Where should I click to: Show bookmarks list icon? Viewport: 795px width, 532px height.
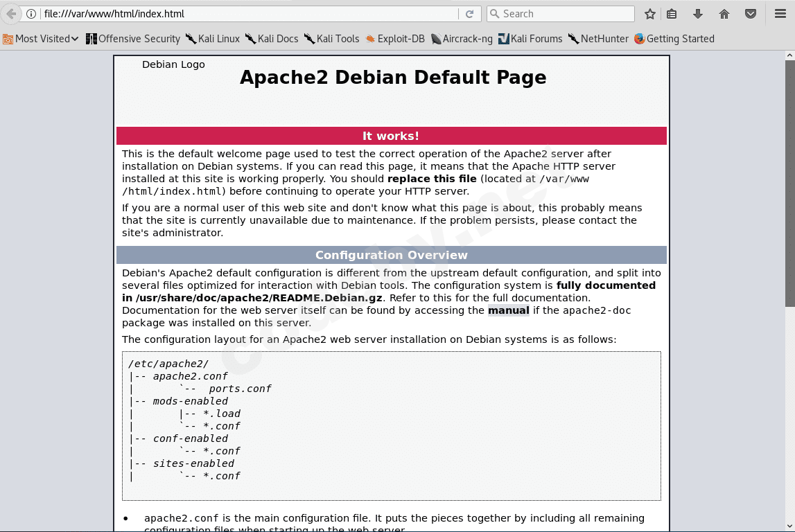tap(672, 14)
